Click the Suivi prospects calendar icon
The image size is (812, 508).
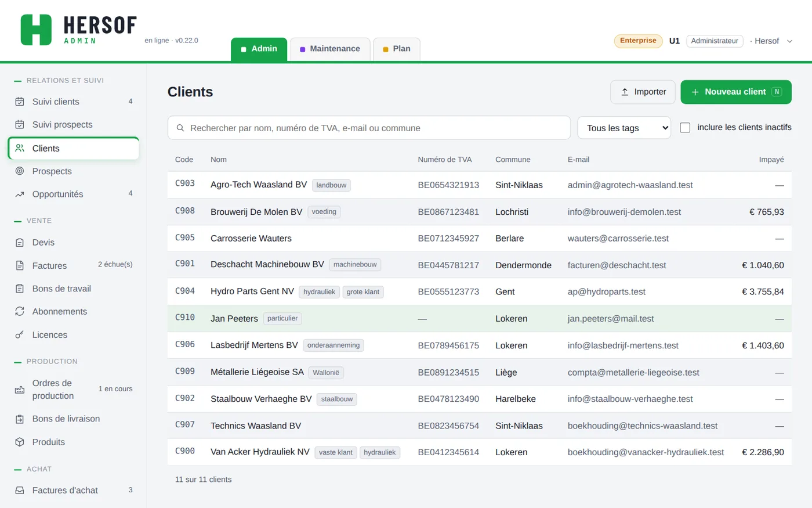tap(20, 124)
